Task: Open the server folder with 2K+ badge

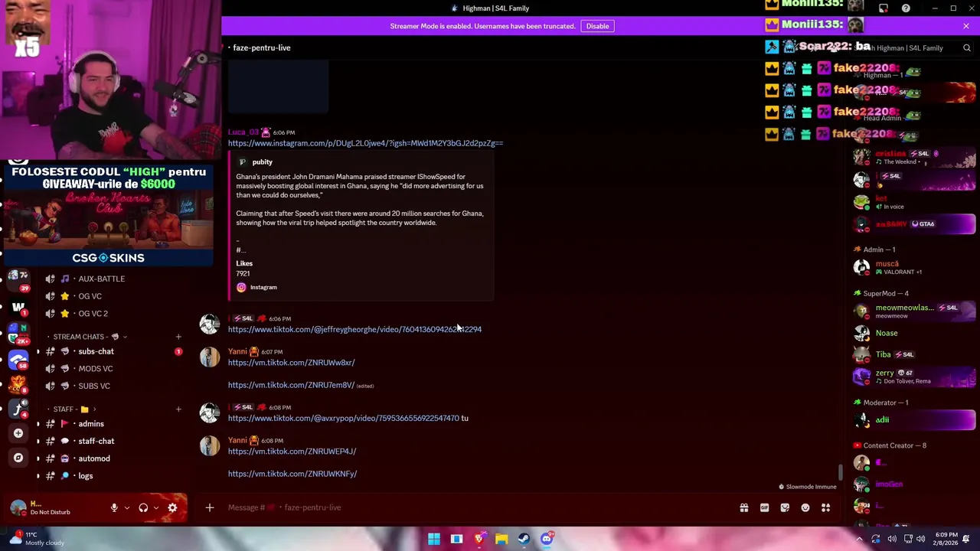Action: click(18, 334)
